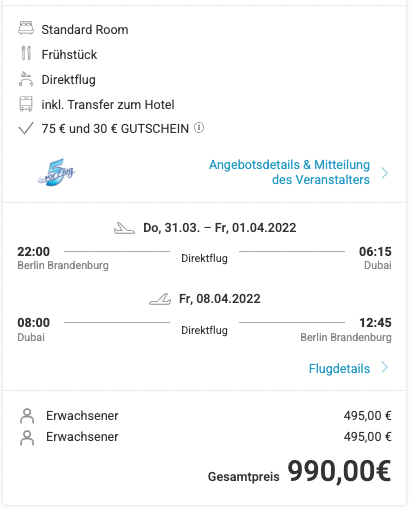The width and height of the screenshot is (410, 510).
Task: Expand the chevron beside Angebotsdetails
Action: click(x=385, y=173)
